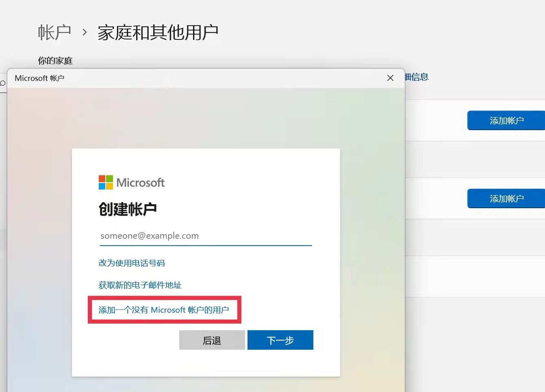The height and width of the screenshot is (392, 545).
Task: Click the 家庭和其他用户 page title
Action: point(158,33)
